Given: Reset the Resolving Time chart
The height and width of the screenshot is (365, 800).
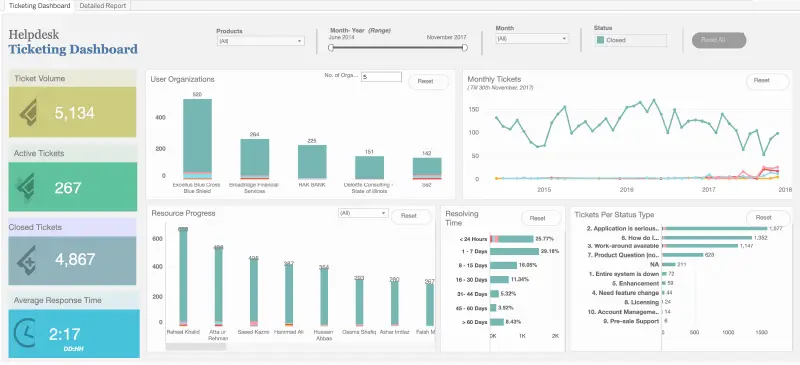Looking at the screenshot, I should [x=541, y=218].
